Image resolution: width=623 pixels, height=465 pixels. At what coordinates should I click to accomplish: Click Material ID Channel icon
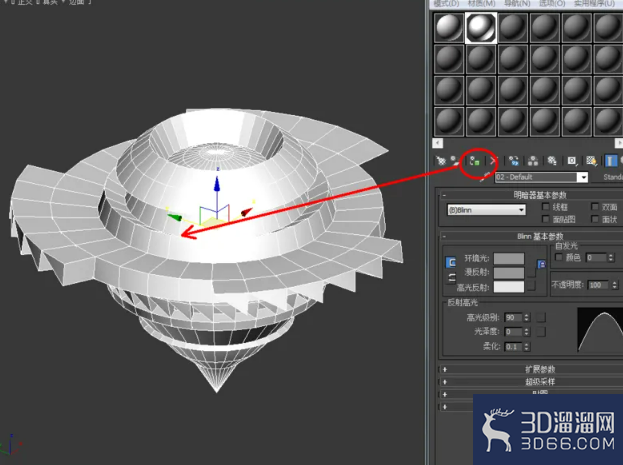(572, 161)
